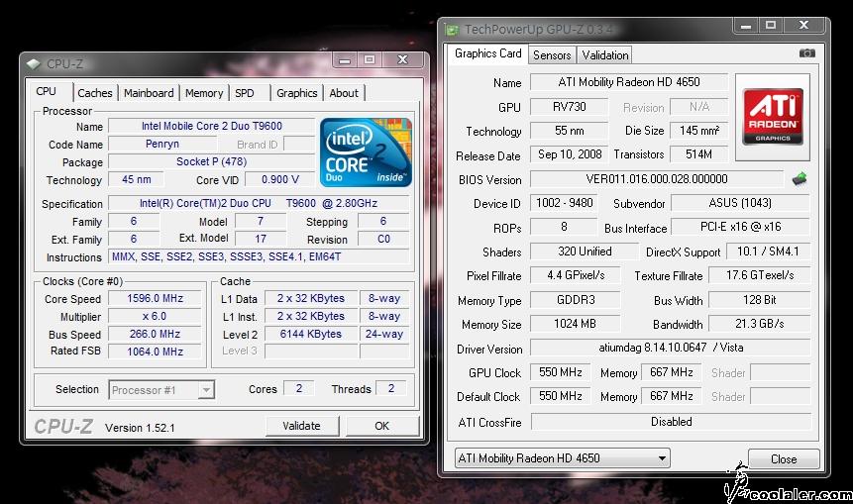Open the ATI Mobility Radeon HD 4650 dropdown
This screenshot has width=853, height=504.
(x=562, y=457)
